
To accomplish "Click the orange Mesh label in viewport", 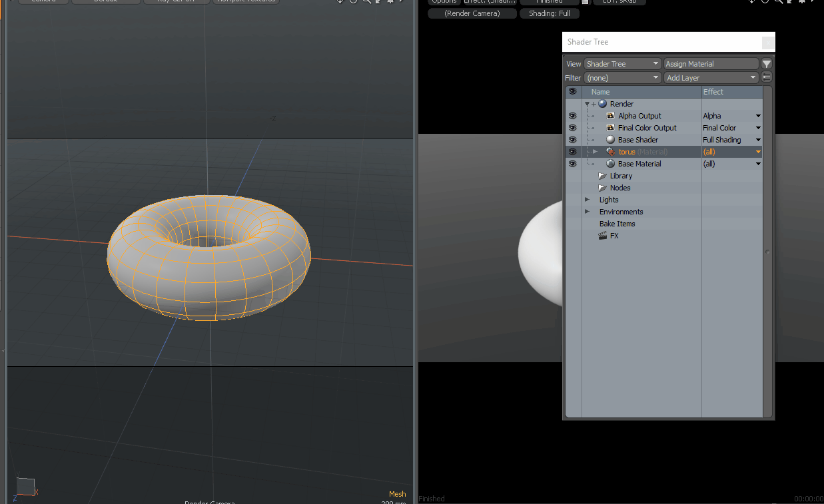I will tap(398, 494).
